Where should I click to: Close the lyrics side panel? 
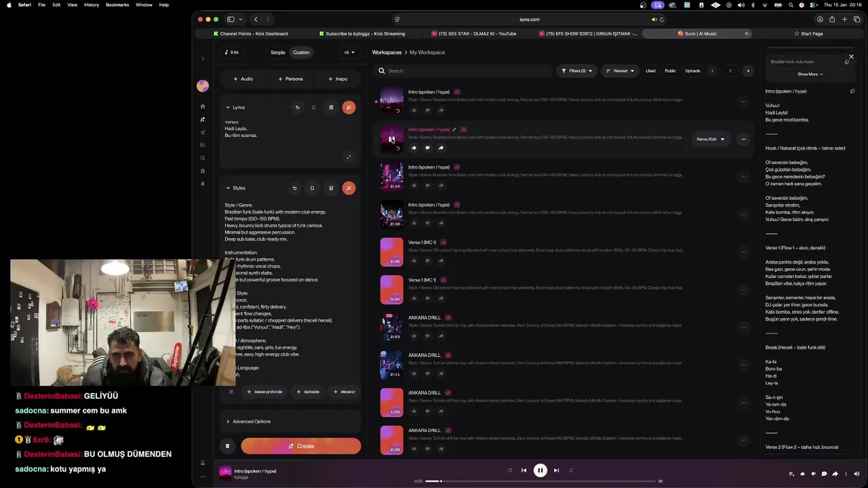coord(851,57)
